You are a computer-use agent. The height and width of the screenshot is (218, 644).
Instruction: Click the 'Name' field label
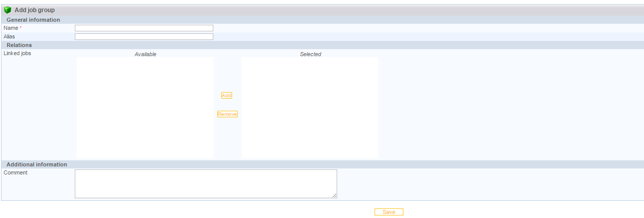point(11,28)
